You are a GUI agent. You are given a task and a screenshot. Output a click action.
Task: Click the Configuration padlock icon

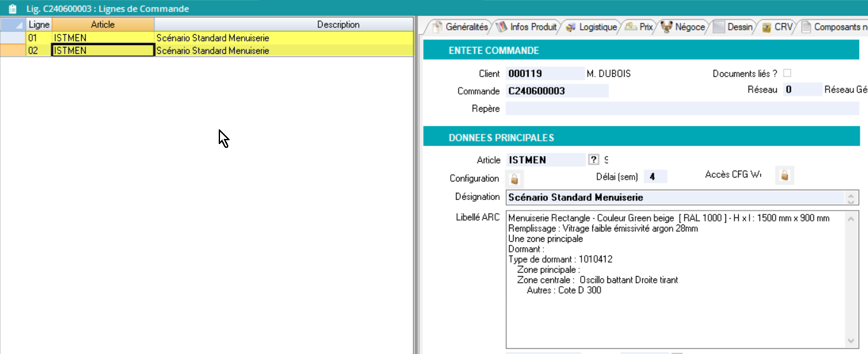click(515, 178)
